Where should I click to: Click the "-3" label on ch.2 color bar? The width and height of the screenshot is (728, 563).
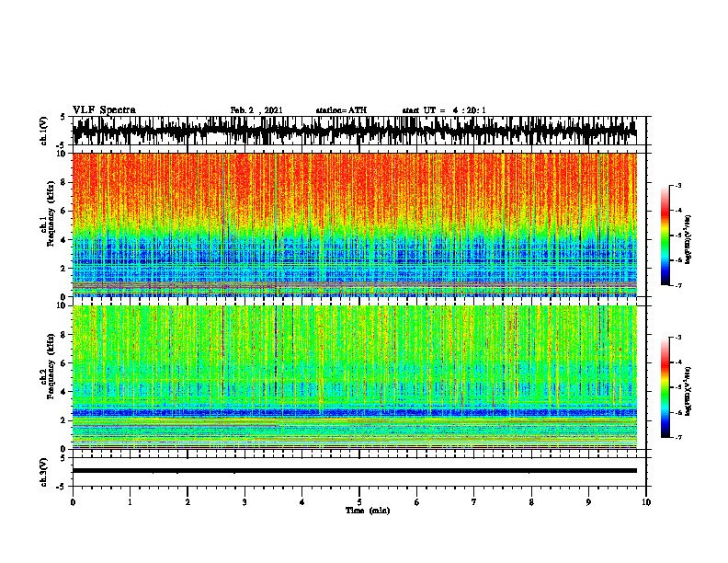point(678,338)
